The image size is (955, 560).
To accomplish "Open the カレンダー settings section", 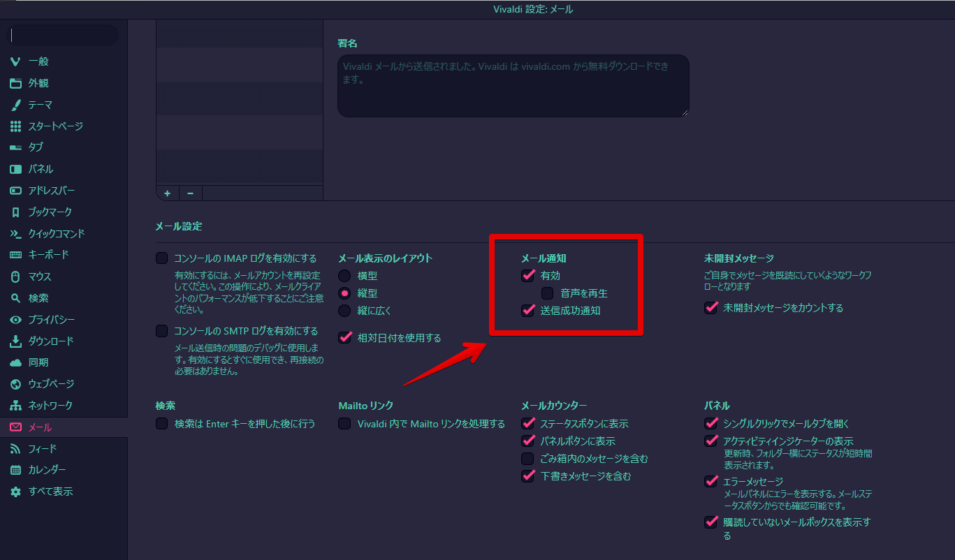I will 64,470.
